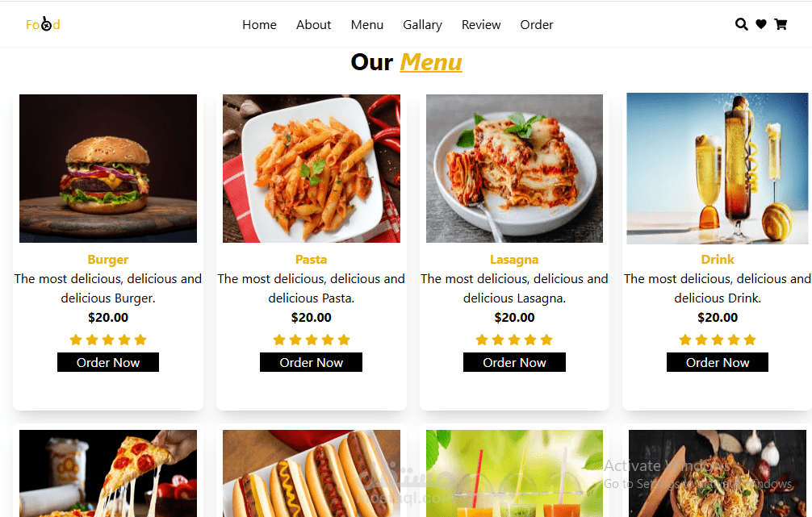
Task: Open favorites via the heart icon
Action: tap(760, 24)
